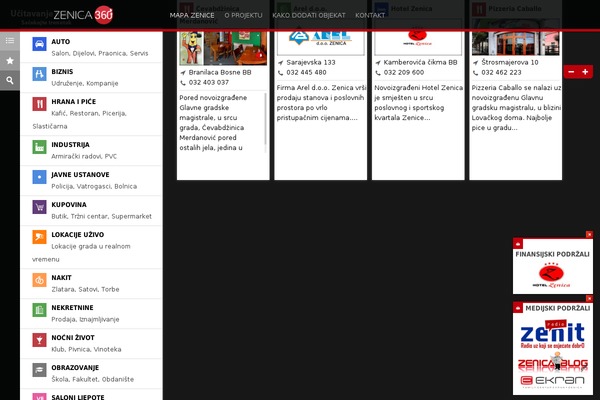Image resolution: width=600 pixels, height=400 pixels.
Task: Open the Ćevabdžinica Merdanović interior photo
Action: point(235,48)
